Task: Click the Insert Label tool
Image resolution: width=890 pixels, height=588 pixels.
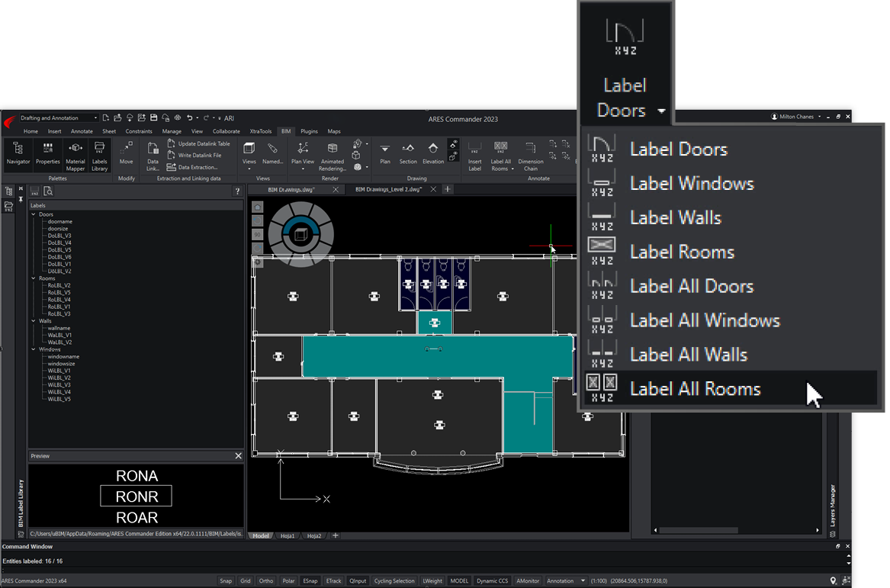Action: pyautogui.click(x=474, y=156)
